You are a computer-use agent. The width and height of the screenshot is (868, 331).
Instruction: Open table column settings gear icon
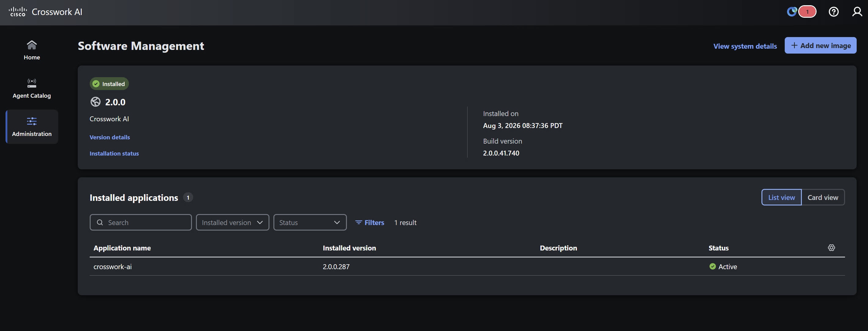point(831,248)
